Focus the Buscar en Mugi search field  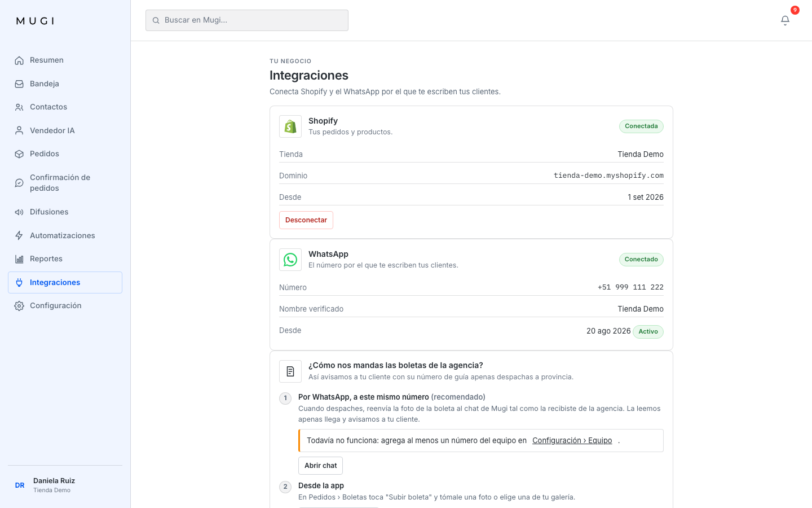point(247,20)
